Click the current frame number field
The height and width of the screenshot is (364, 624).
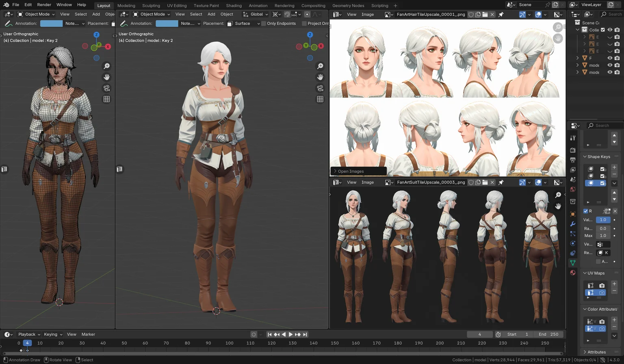(480, 334)
